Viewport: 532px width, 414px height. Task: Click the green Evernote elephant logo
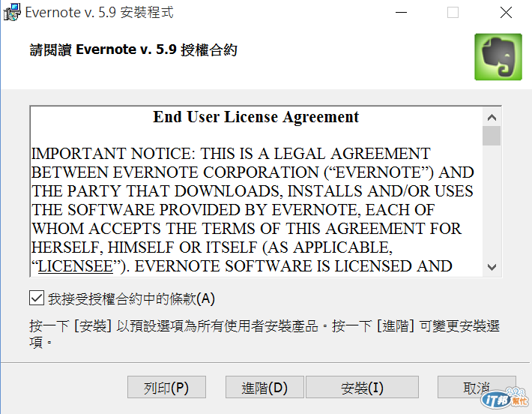[498, 57]
